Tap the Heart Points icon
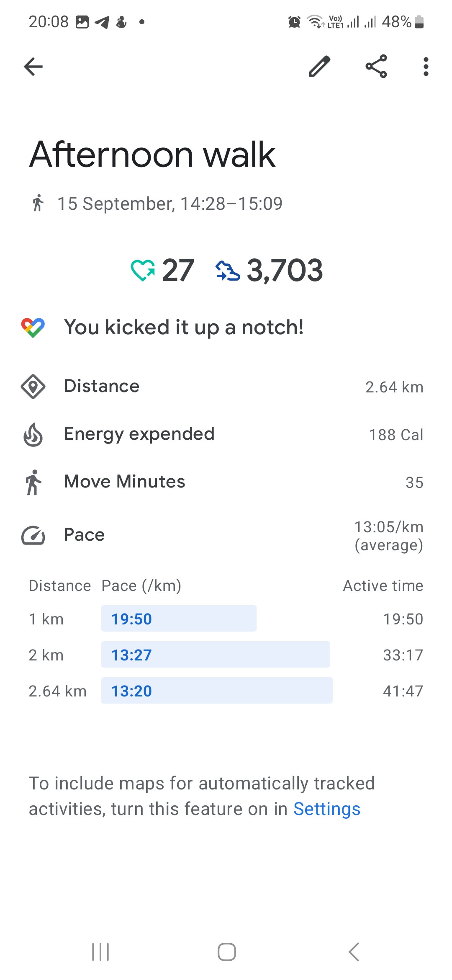Image resolution: width=452 pixels, height=980 pixels. coord(143,270)
